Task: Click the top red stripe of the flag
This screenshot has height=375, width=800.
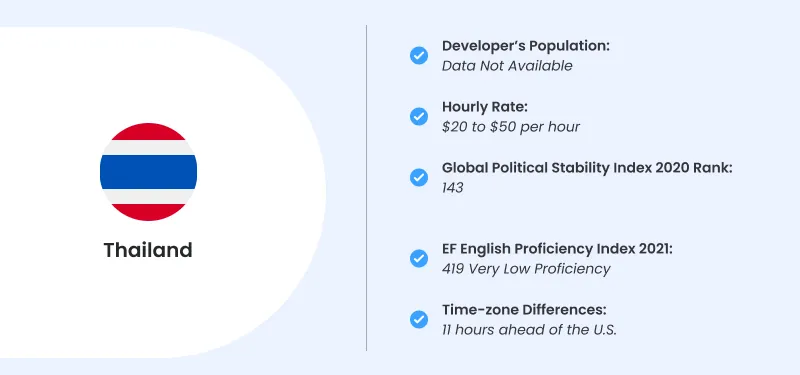Action: point(148,132)
